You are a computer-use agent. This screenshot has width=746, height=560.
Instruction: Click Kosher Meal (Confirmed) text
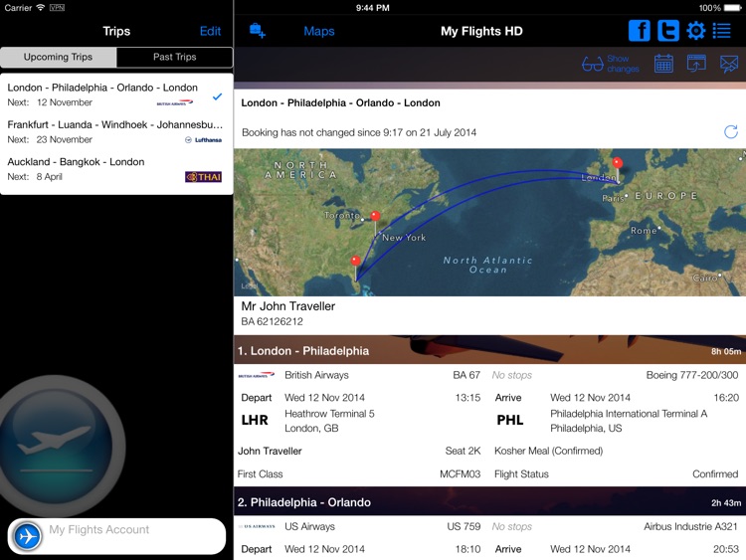(x=548, y=451)
